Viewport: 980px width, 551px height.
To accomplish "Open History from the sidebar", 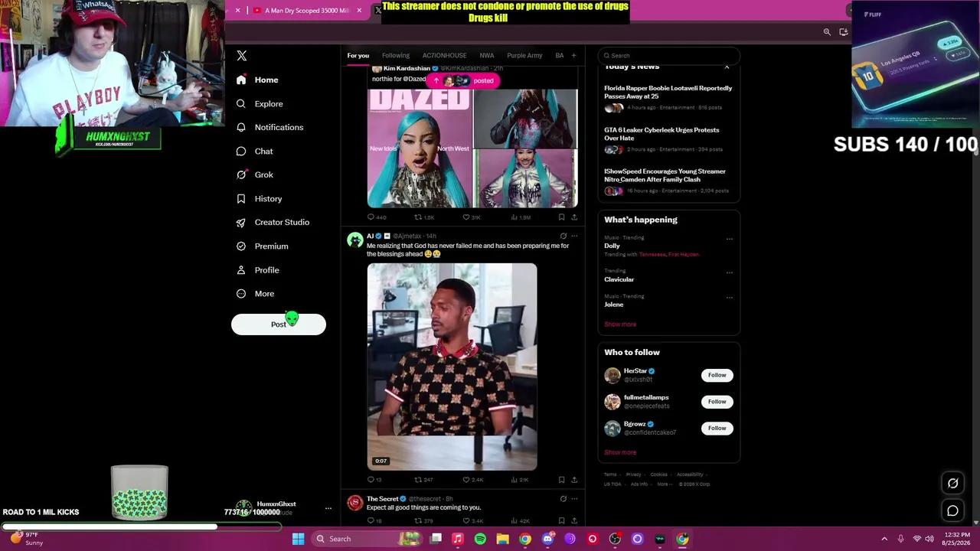I will click(260, 198).
